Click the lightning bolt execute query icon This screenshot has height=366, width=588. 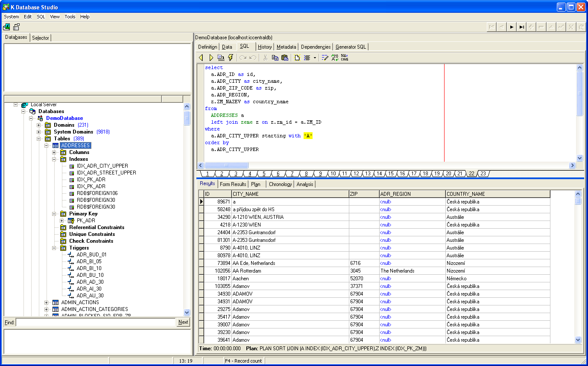click(x=231, y=58)
